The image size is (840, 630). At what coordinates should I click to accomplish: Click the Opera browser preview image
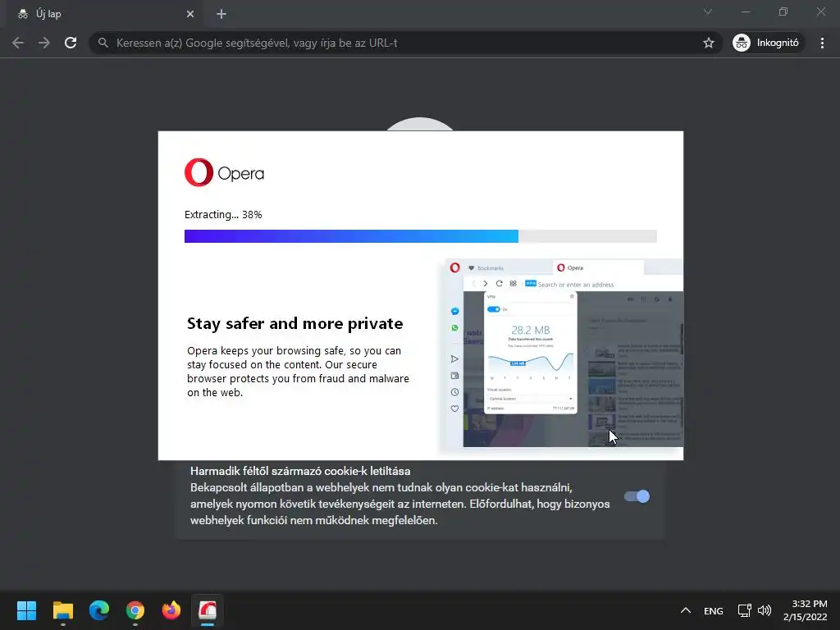click(564, 353)
